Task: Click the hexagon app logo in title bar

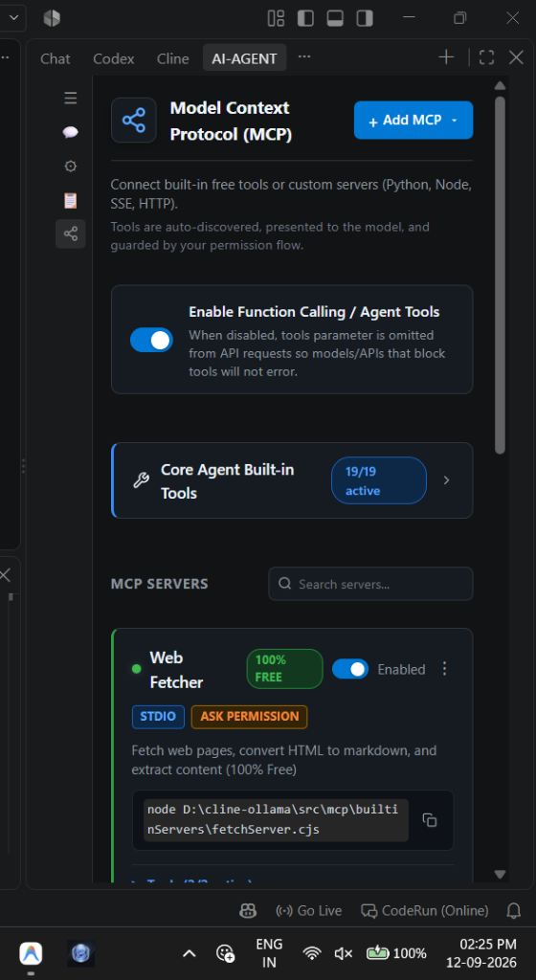Action: pyautogui.click(x=52, y=18)
